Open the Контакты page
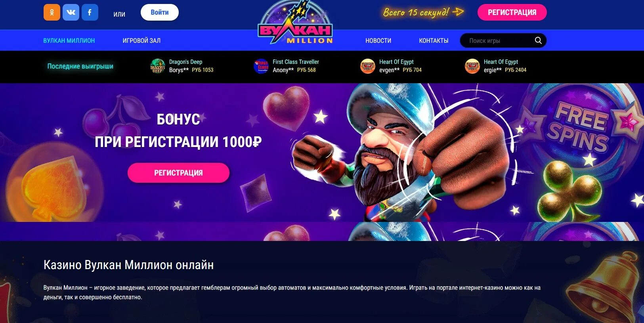The width and height of the screenshot is (644, 323). [434, 40]
